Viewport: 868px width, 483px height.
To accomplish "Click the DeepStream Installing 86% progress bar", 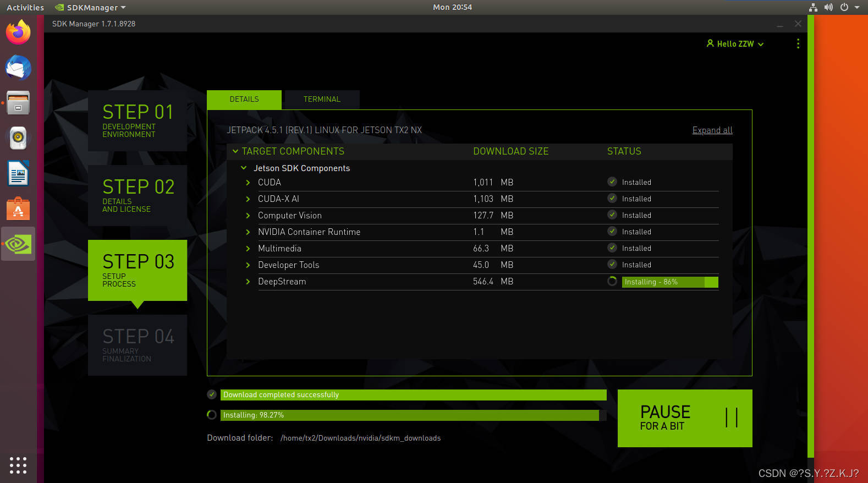I will (x=670, y=282).
